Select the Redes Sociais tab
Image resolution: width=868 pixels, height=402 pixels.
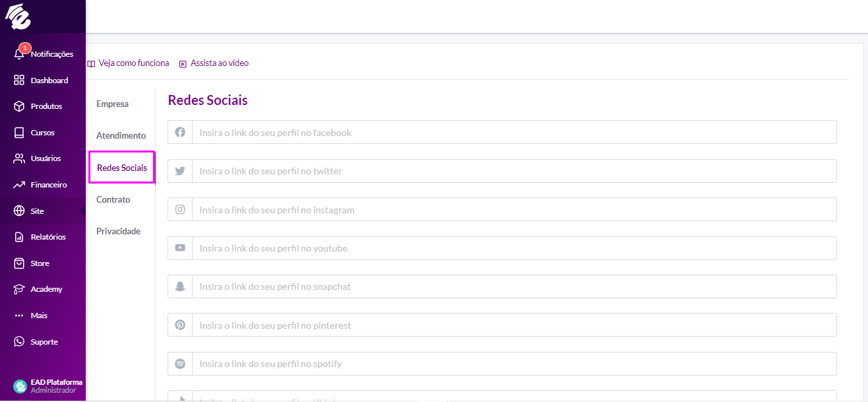pyautogui.click(x=122, y=168)
